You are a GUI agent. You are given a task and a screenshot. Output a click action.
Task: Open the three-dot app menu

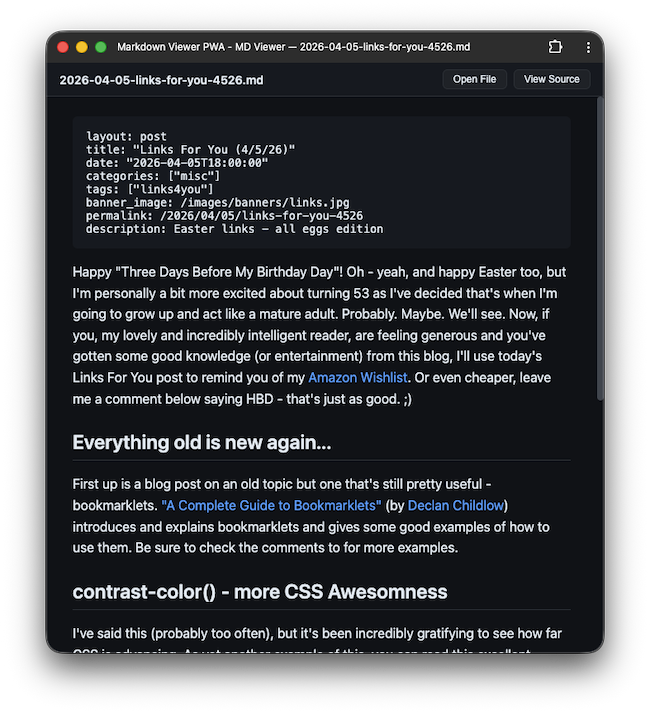pyautogui.click(x=588, y=47)
